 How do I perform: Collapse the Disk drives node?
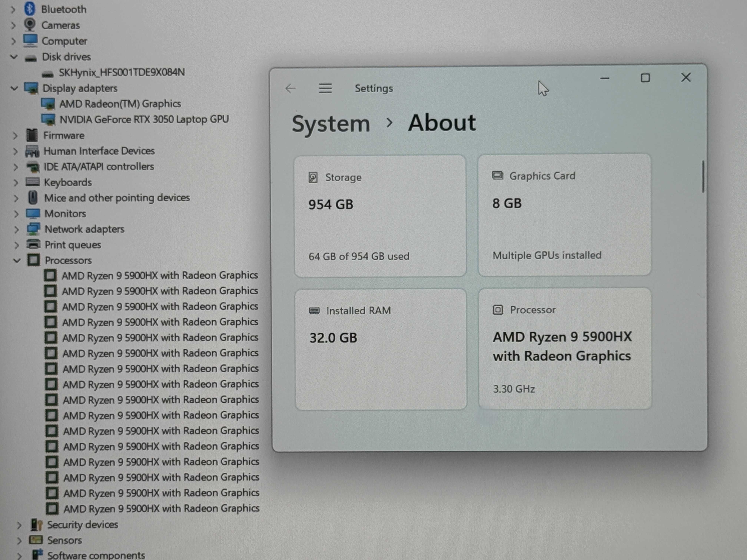(x=14, y=57)
